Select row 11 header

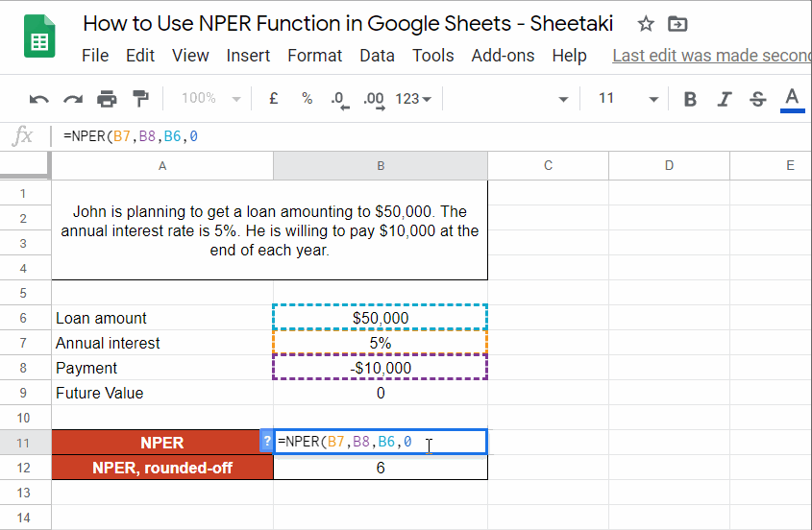(23, 443)
